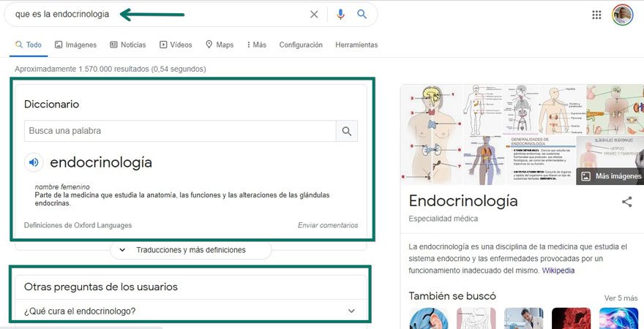Image resolution: width=644 pixels, height=329 pixels.
Task: Submit search with the blue magnifier icon
Action: [x=362, y=15]
